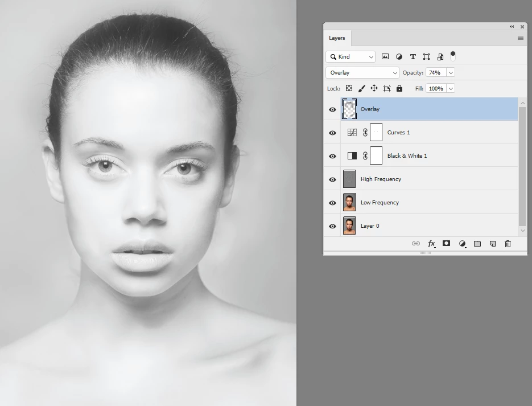Lock transparent pixels icon

pyautogui.click(x=349, y=88)
